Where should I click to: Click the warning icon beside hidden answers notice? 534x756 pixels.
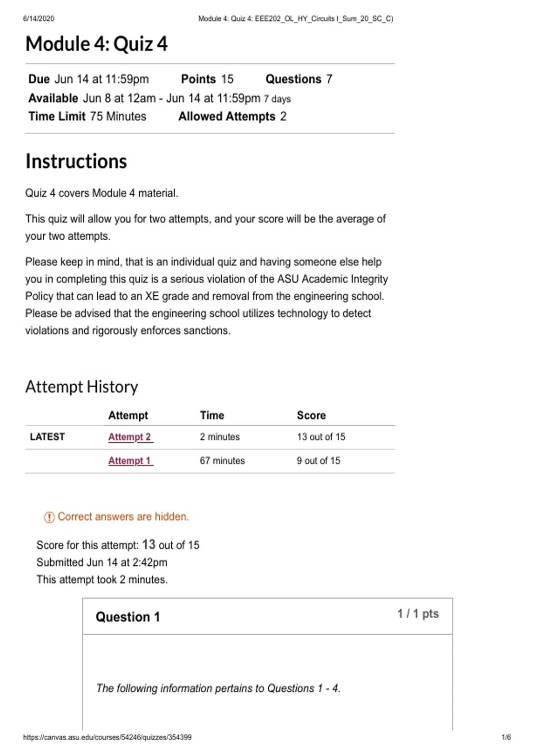click(x=49, y=517)
